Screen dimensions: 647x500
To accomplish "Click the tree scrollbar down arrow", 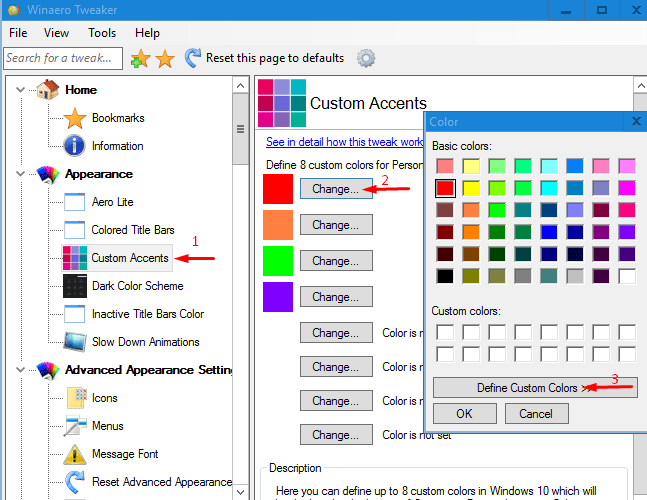I will point(241,492).
